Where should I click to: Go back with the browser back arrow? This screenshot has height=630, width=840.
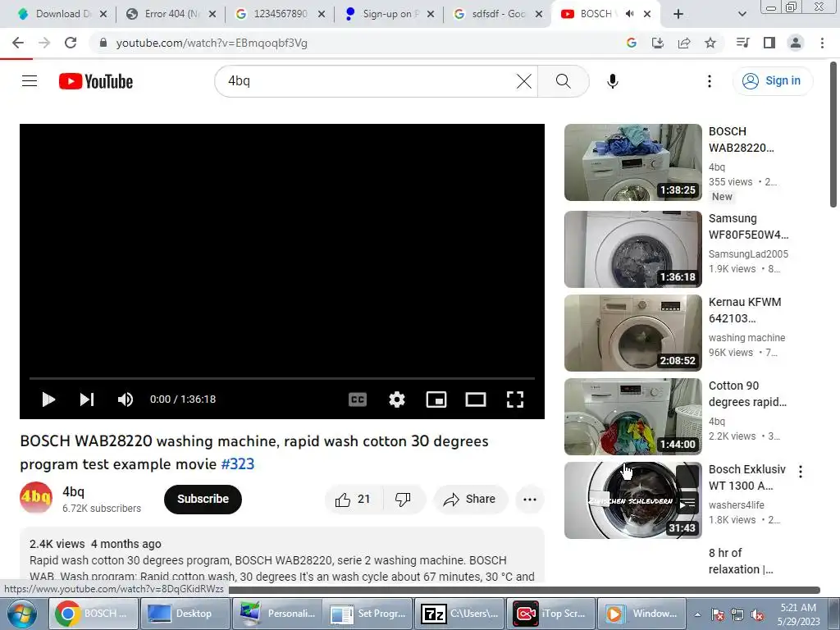coord(18,43)
